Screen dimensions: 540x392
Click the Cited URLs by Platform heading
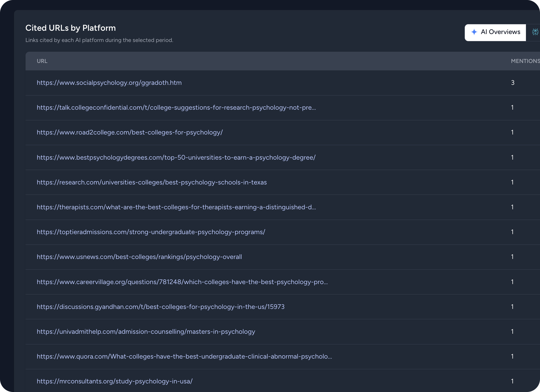71,28
